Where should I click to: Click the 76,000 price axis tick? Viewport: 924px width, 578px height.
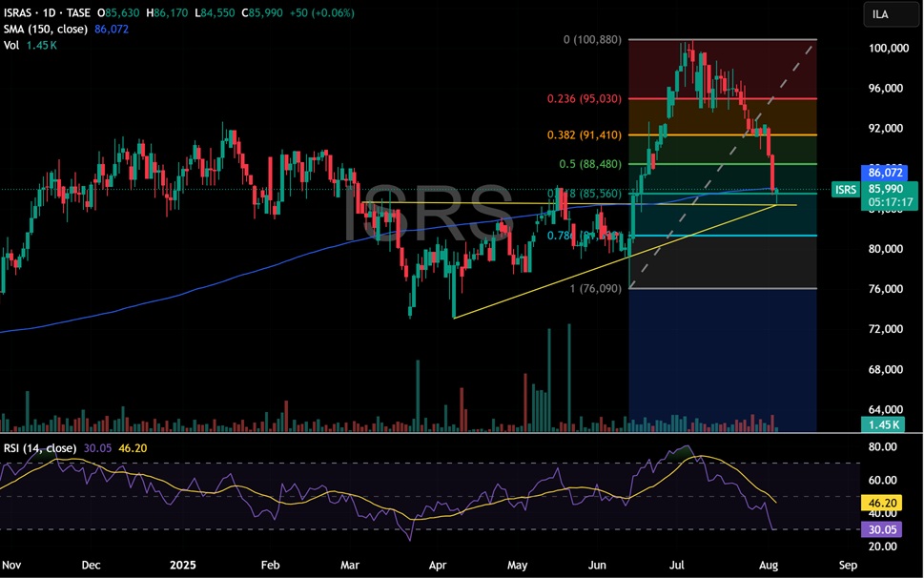886,289
